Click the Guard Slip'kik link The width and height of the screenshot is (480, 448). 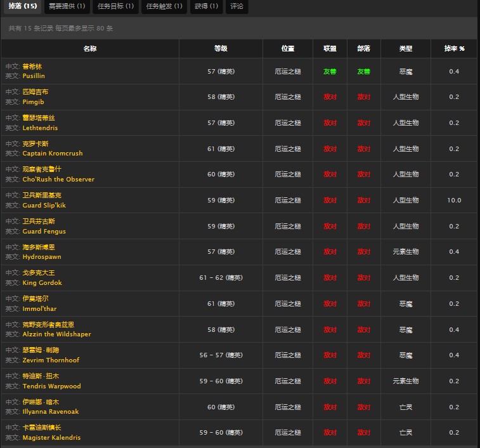[44, 206]
